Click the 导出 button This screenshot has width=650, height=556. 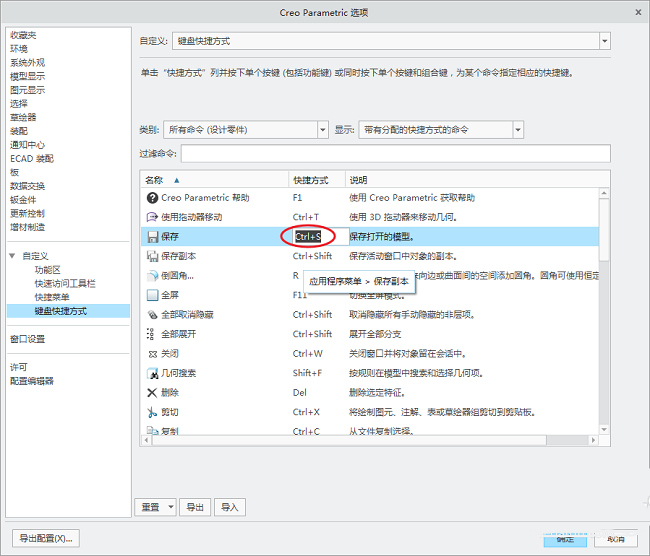(196, 507)
